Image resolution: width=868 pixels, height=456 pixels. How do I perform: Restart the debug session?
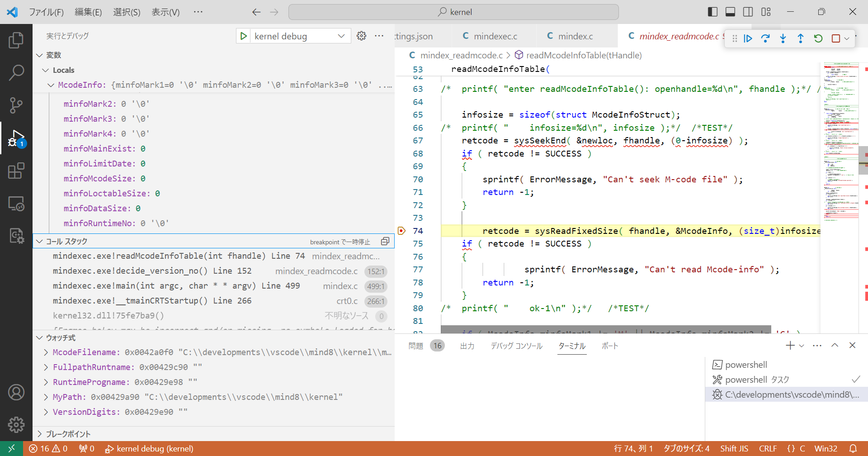pyautogui.click(x=818, y=38)
